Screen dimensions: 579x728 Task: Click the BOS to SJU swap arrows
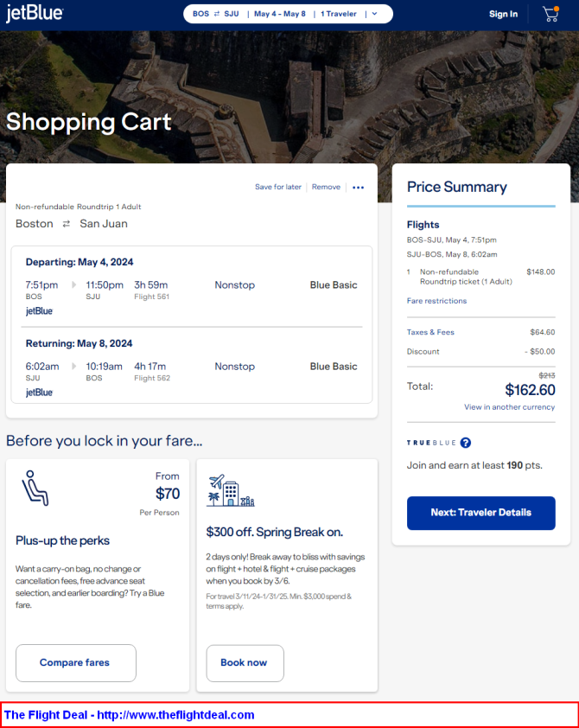(217, 14)
